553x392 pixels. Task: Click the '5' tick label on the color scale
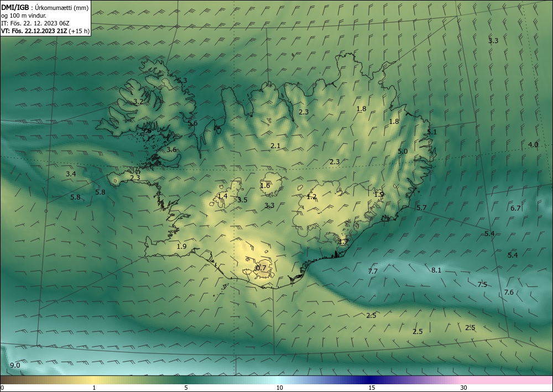pyautogui.click(x=186, y=388)
